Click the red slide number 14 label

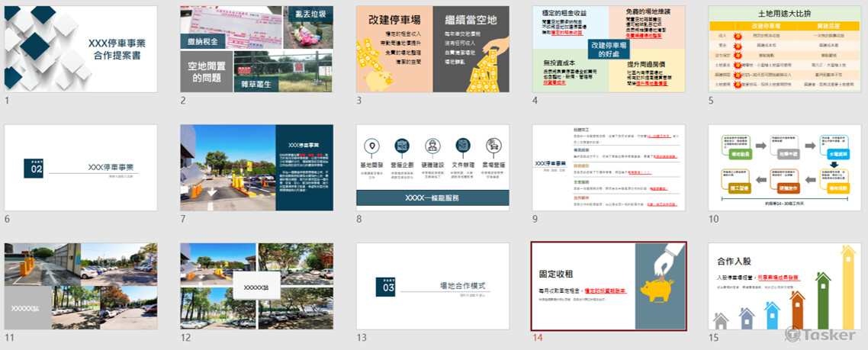[538, 338]
